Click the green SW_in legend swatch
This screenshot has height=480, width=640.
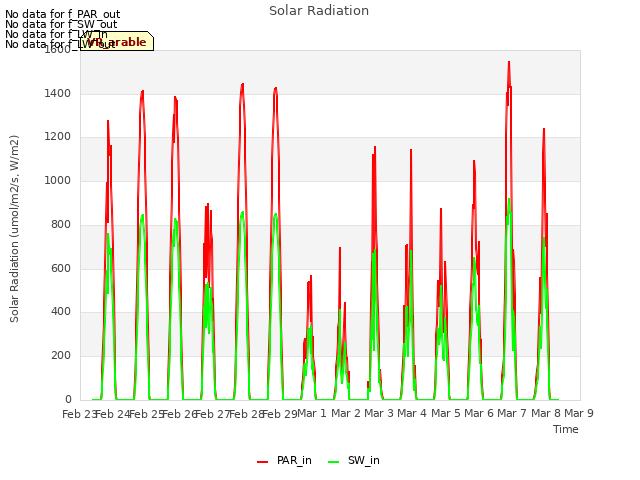(333, 462)
